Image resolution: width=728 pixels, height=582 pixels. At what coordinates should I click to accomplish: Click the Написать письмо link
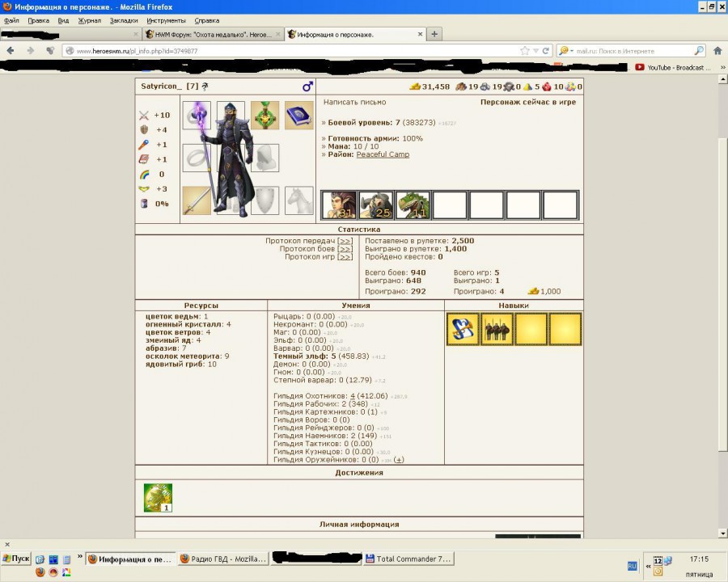tap(355, 102)
